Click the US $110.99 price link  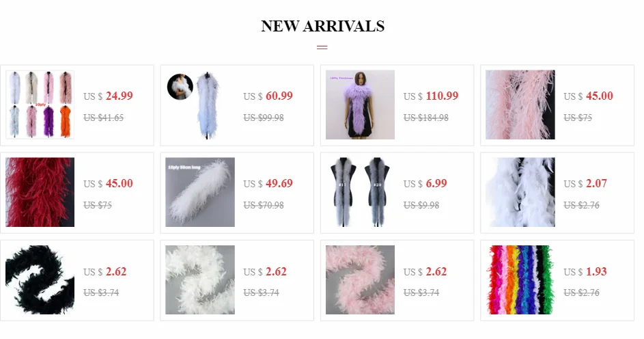pyautogui.click(x=431, y=96)
